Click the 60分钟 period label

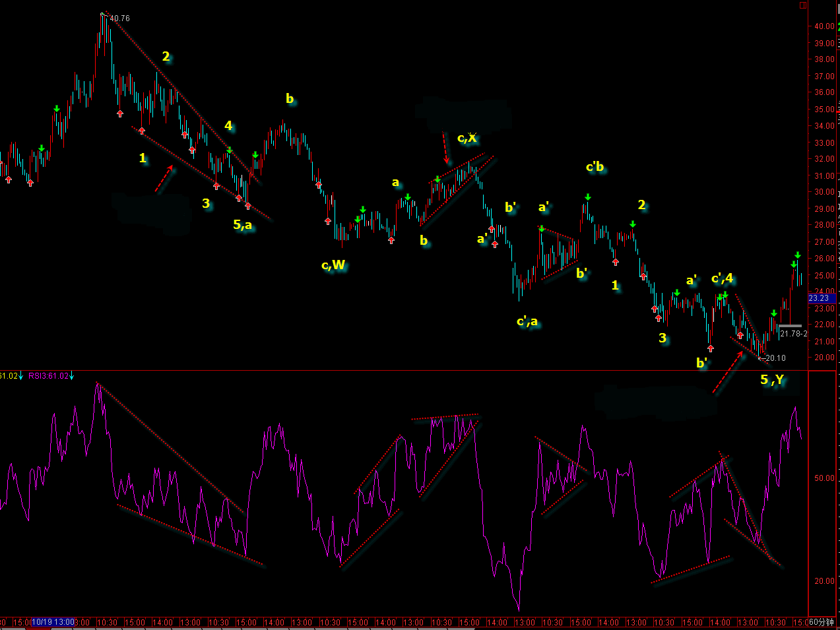(x=822, y=622)
